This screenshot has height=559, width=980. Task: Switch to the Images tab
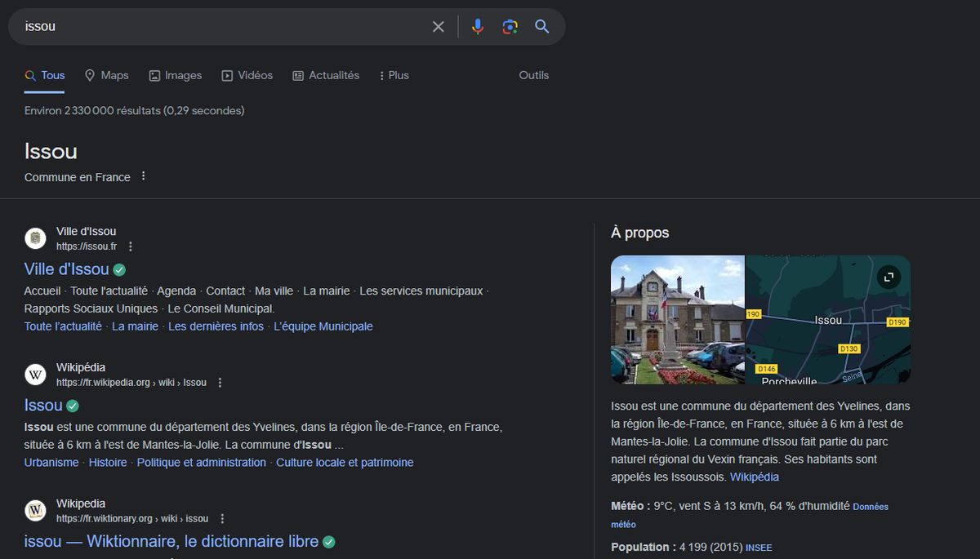pyautogui.click(x=175, y=75)
